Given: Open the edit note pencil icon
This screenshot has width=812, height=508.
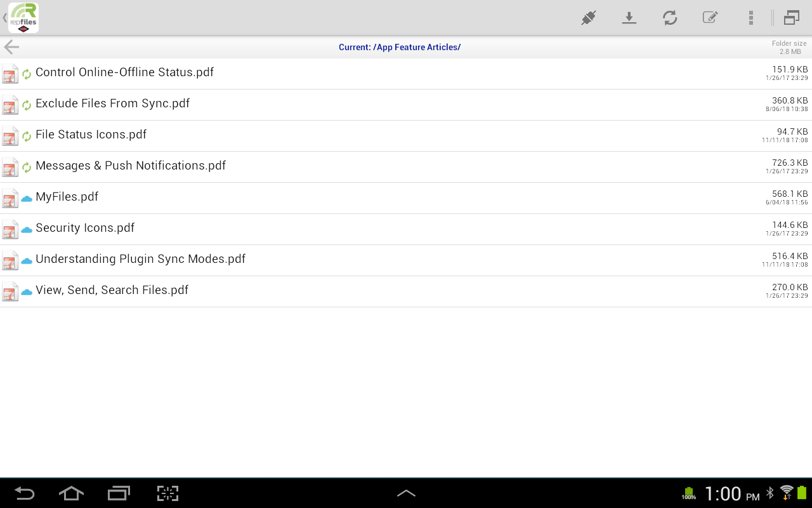Looking at the screenshot, I should [x=710, y=17].
